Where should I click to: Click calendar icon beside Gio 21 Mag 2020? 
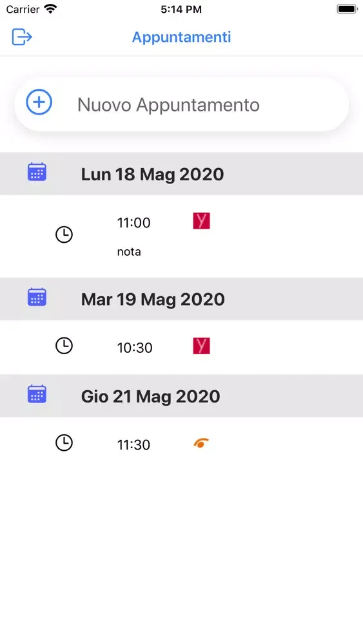click(x=37, y=394)
